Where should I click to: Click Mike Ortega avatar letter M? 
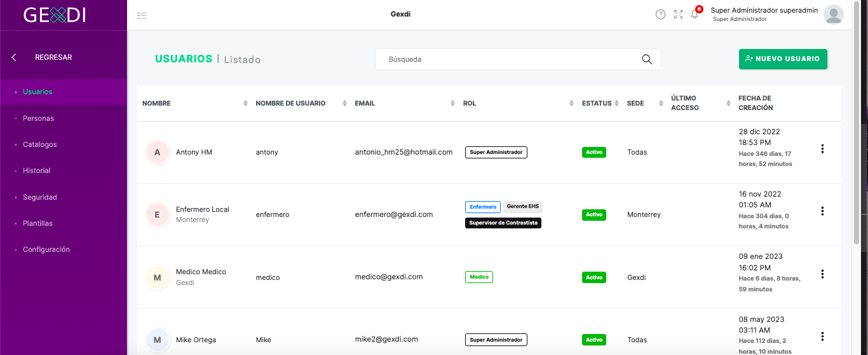(158, 339)
